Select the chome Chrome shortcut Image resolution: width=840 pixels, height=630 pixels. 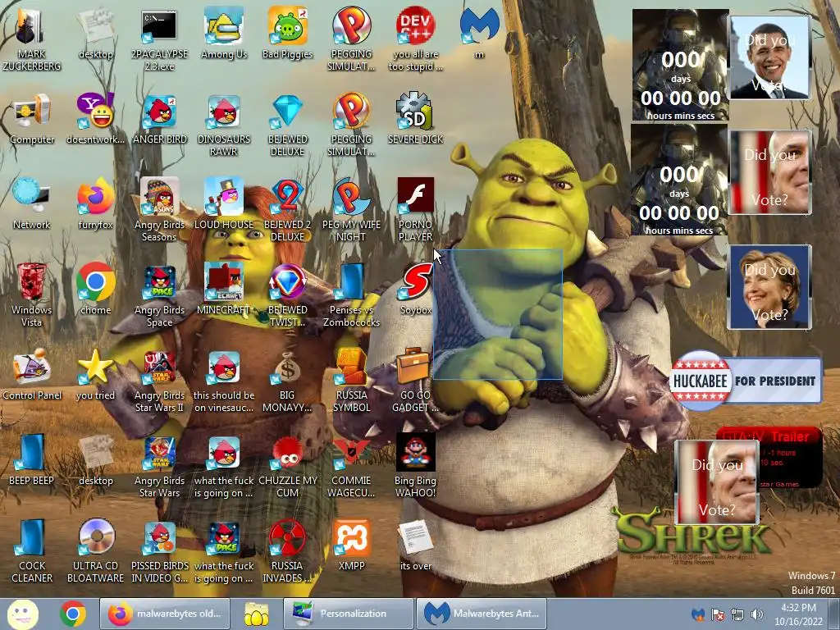click(95, 290)
